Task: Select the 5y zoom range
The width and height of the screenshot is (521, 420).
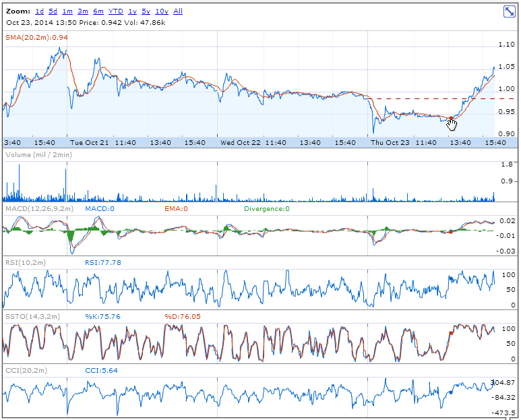Action: click(x=146, y=11)
